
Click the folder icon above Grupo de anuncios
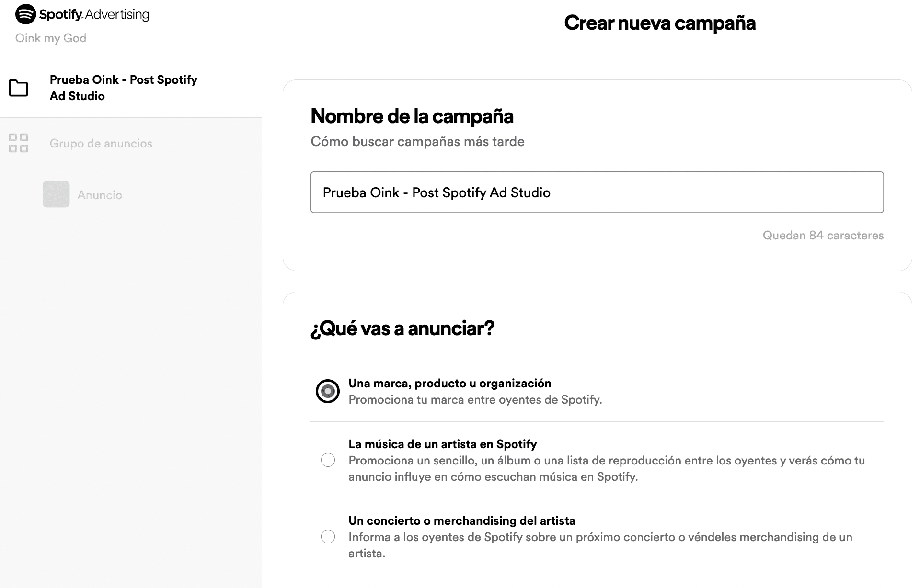[x=19, y=89]
